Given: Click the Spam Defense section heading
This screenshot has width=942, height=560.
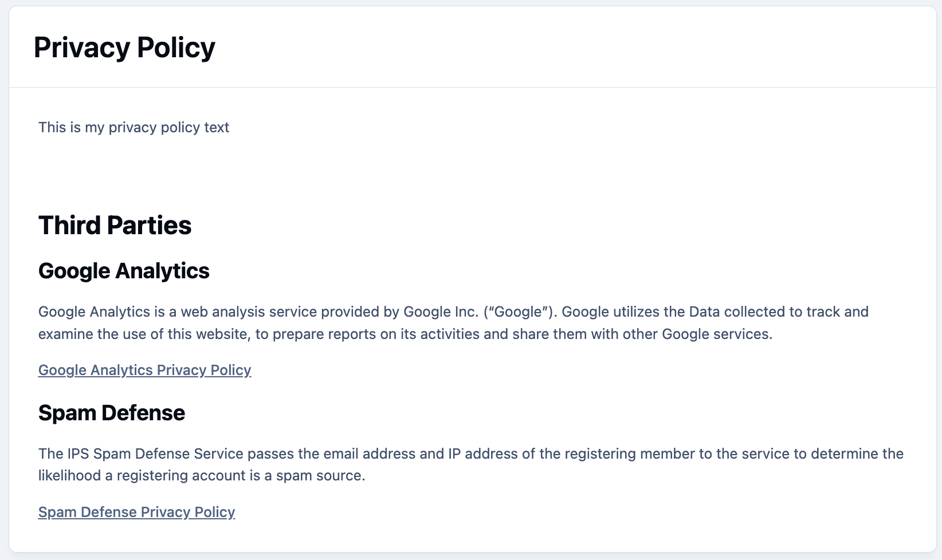Looking at the screenshot, I should click(111, 413).
